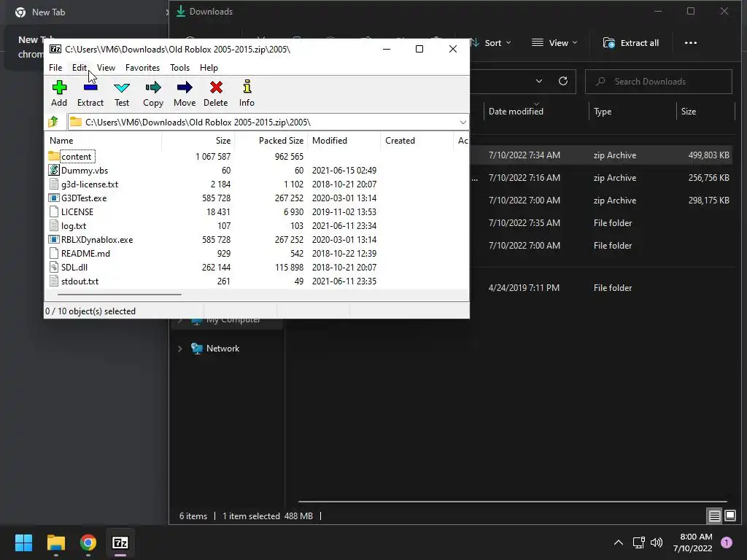The image size is (747, 560).
Task: Select the content folder icon
Action: [54, 156]
